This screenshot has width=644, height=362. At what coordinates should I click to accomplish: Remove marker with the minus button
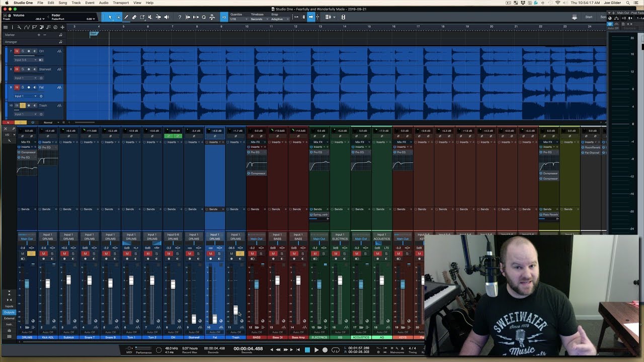coord(45,35)
